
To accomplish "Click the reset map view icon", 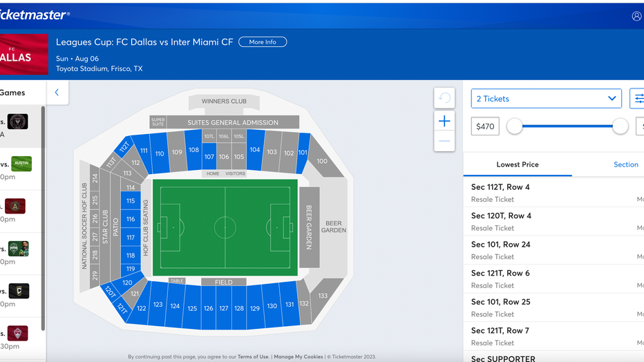I will point(444,97).
